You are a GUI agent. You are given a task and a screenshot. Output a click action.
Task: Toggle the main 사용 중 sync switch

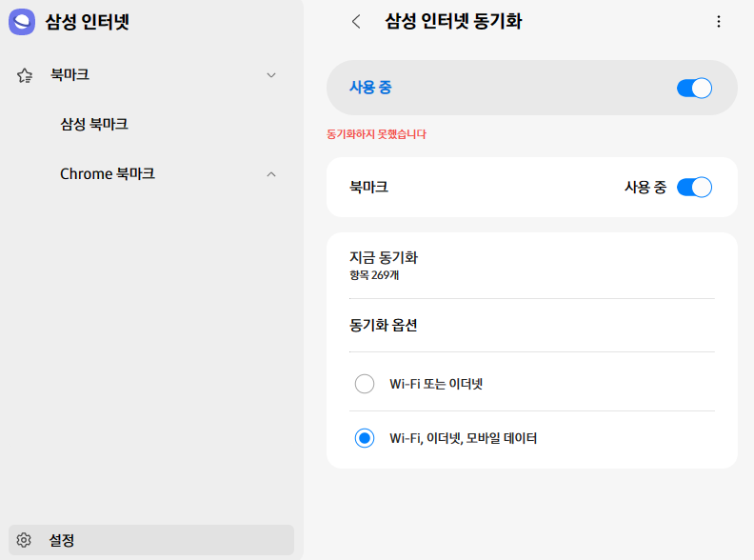pyautogui.click(x=694, y=88)
